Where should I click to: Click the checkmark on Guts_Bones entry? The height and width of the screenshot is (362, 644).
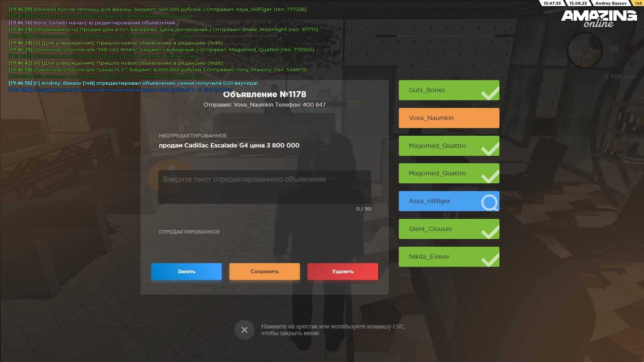490,94
